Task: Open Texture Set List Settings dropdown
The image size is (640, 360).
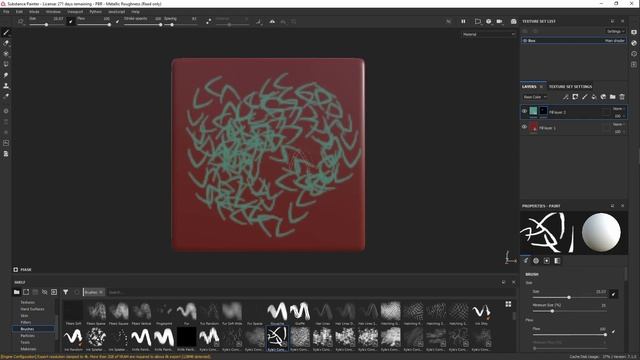Action: 615,31
